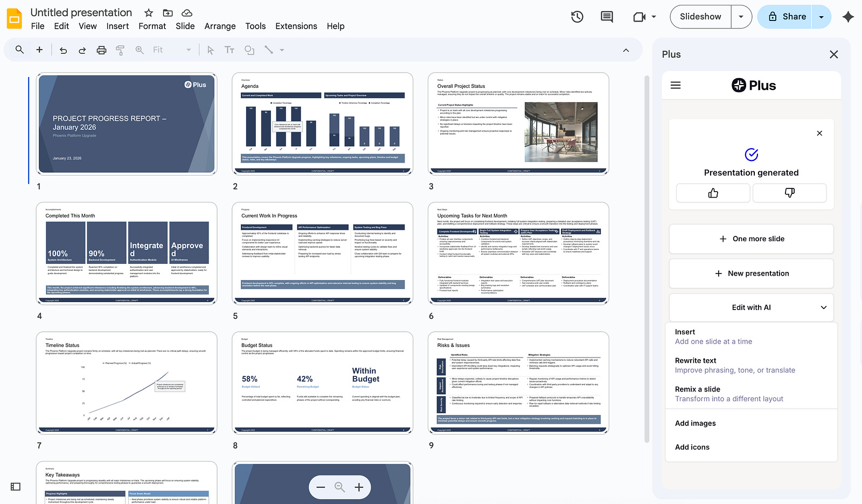Add a new slide with plus icon
This screenshot has height=504, width=862.
39,50
